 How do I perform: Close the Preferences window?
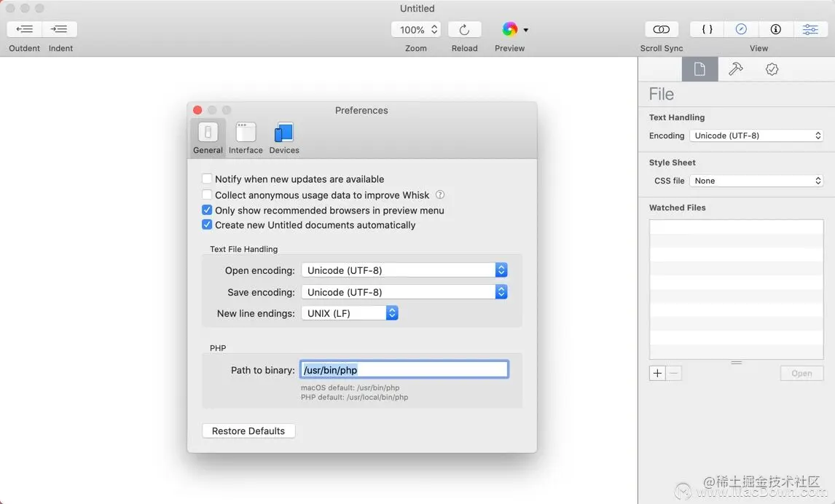coord(197,110)
